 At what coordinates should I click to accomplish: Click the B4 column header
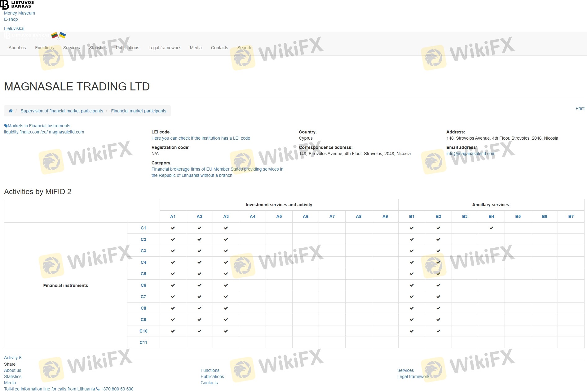(x=492, y=216)
